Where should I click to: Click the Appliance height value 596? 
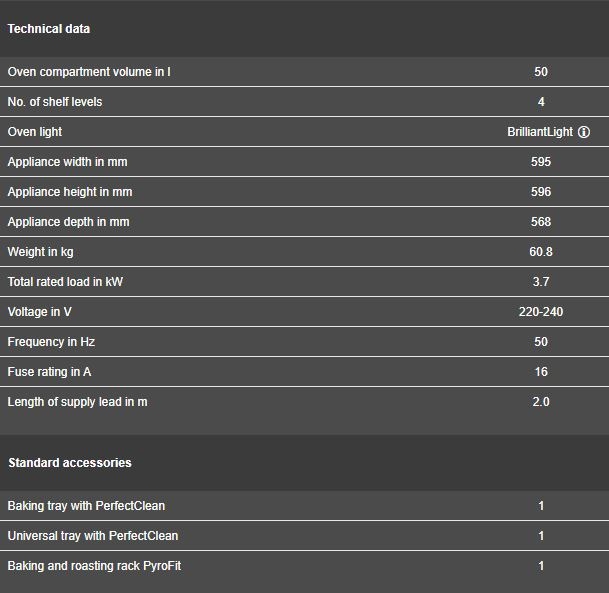(541, 192)
